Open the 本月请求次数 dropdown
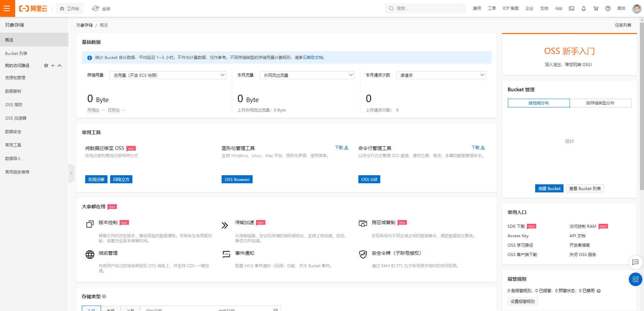The image size is (644, 311). pyautogui.click(x=441, y=75)
